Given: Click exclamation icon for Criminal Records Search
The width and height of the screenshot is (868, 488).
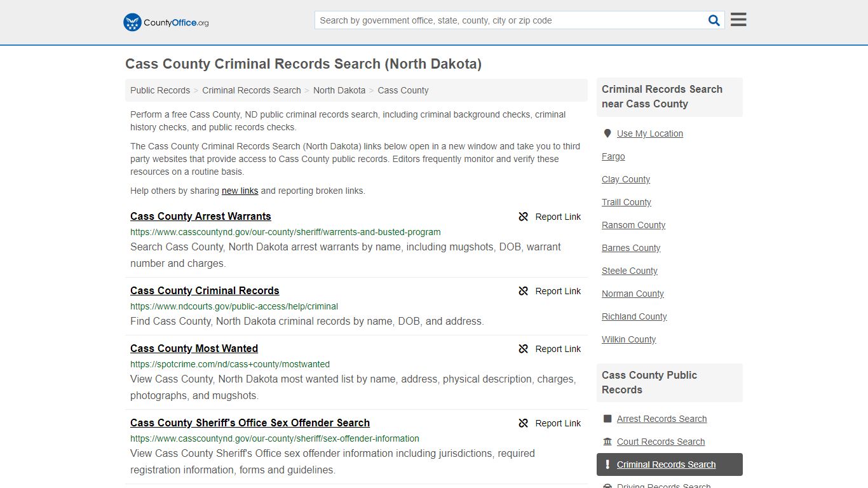Looking at the screenshot, I should click(607, 464).
